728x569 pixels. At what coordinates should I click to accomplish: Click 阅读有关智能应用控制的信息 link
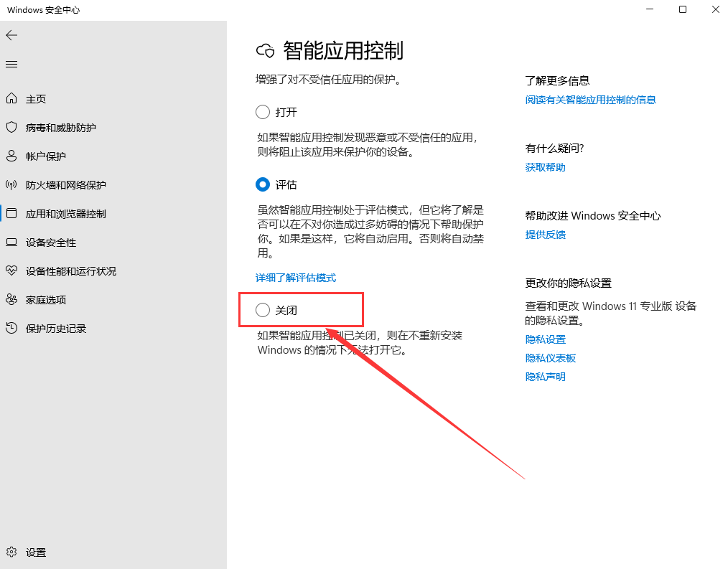point(590,100)
